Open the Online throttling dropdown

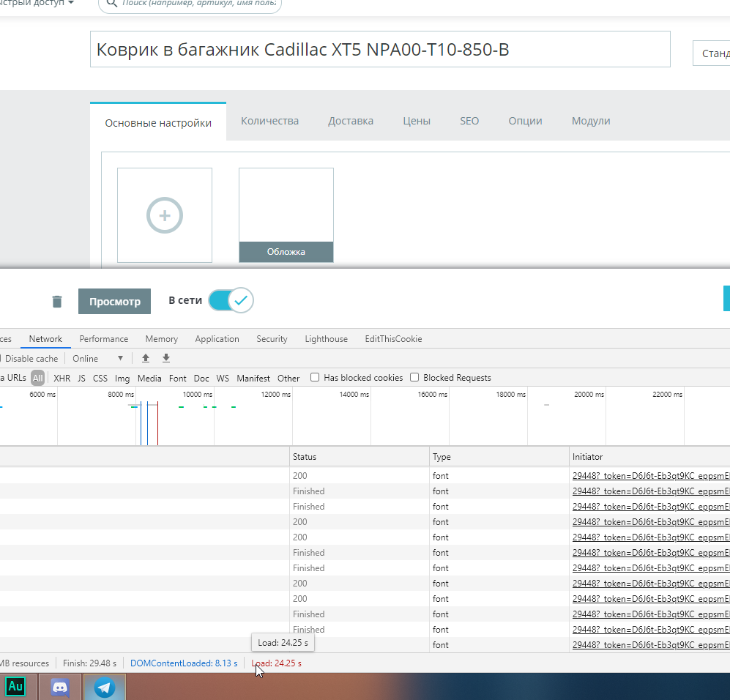point(98,358)
